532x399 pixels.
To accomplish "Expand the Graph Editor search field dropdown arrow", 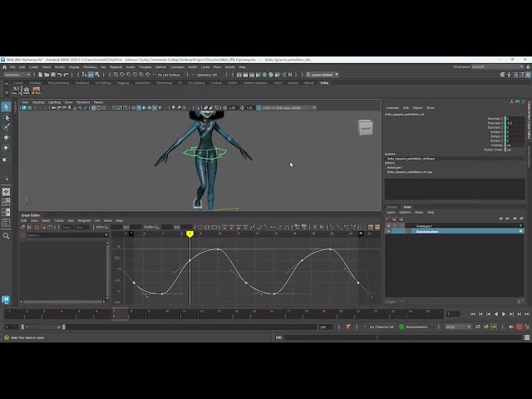I will (x=106, y=235).
